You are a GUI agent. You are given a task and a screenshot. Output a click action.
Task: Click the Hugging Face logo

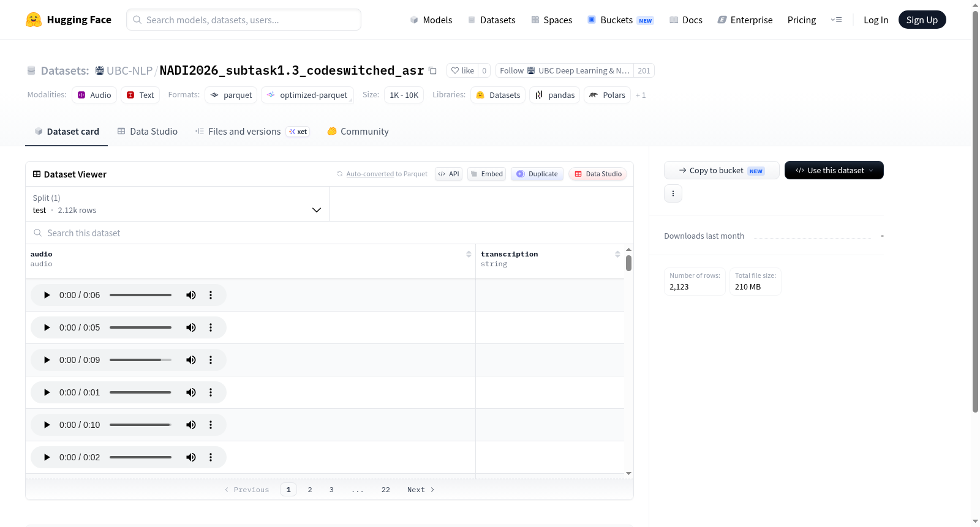(x=68, y=20)
